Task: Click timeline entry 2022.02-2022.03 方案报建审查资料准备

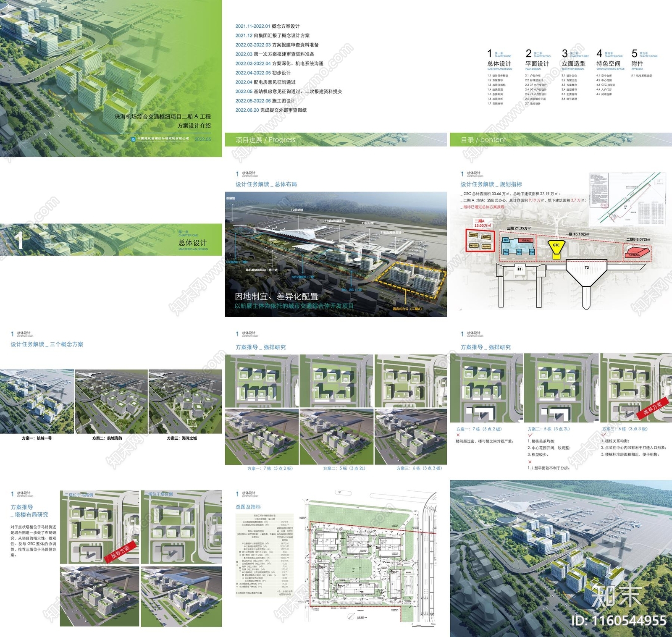Action: 277,45
